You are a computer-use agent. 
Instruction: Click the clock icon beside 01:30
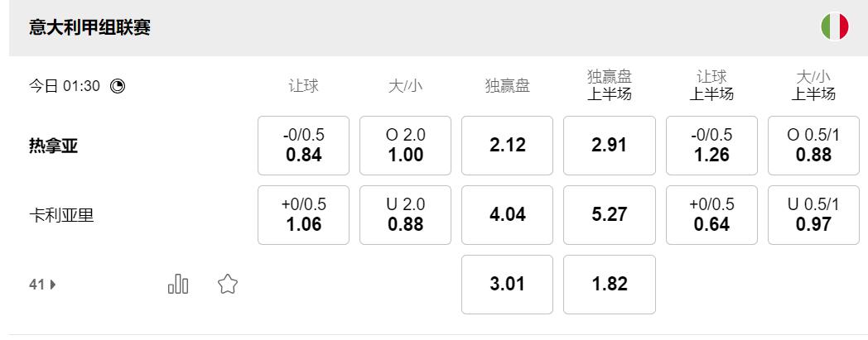(x=118, y=85)
